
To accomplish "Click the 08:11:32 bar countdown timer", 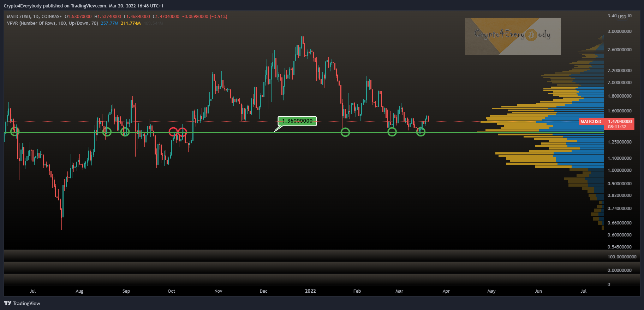I will [617, 127].
